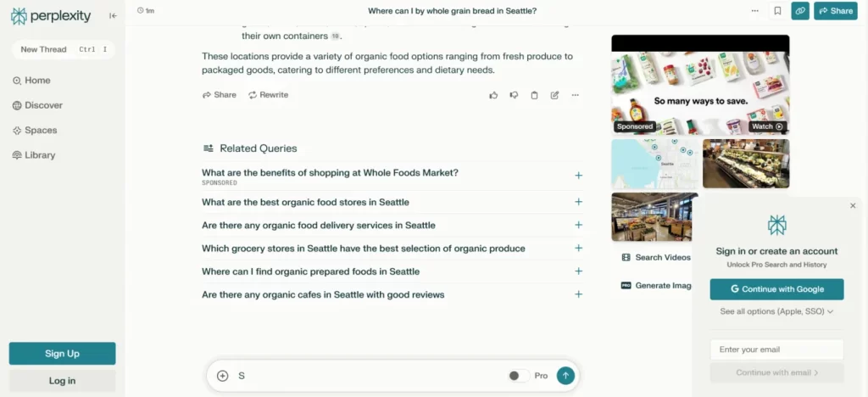Click the thumbs down icon
This screenshot has width=868, height=397.
pyautogui.click(x=514, y=95)
